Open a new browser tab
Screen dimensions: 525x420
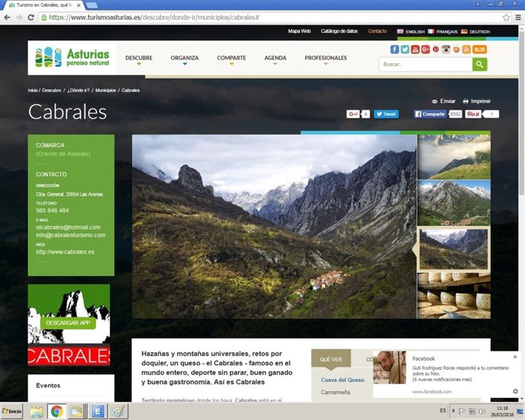pyautogui.click(x=92, y=5)
